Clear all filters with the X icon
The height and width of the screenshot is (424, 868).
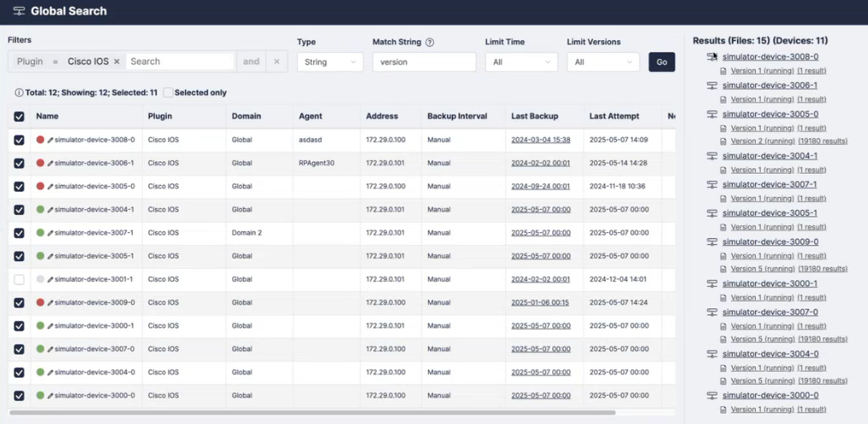[x=276, y=62]
